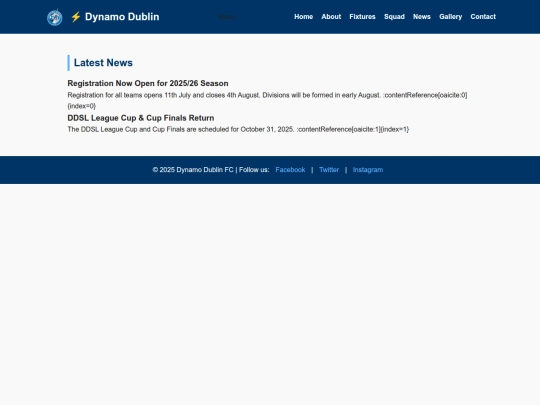Viewport: 540px width, 405px height.
Task: Click the registration dates paragraph text
Action: [x=267, y=100]
